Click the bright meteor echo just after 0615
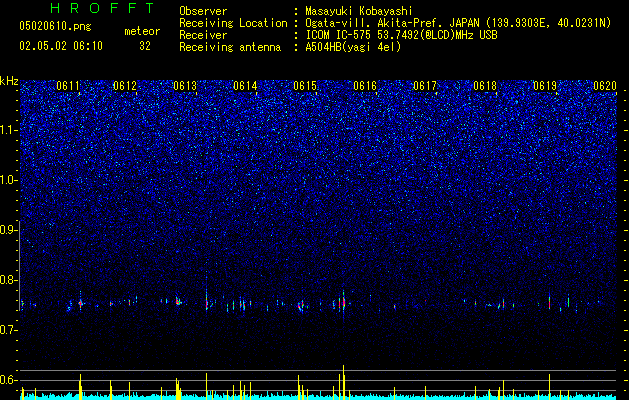Screen dimensions: 629x400 pos(343,303)
